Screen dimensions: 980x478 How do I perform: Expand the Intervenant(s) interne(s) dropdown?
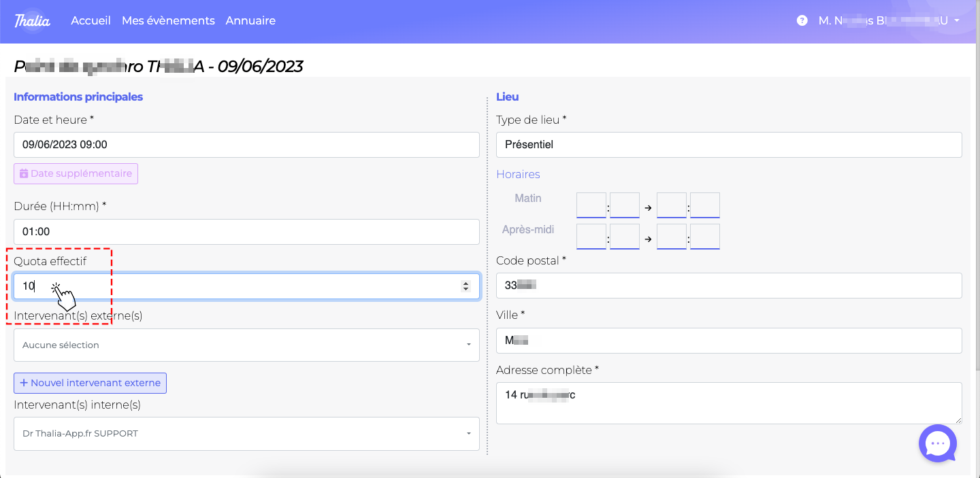click(246, 434)
